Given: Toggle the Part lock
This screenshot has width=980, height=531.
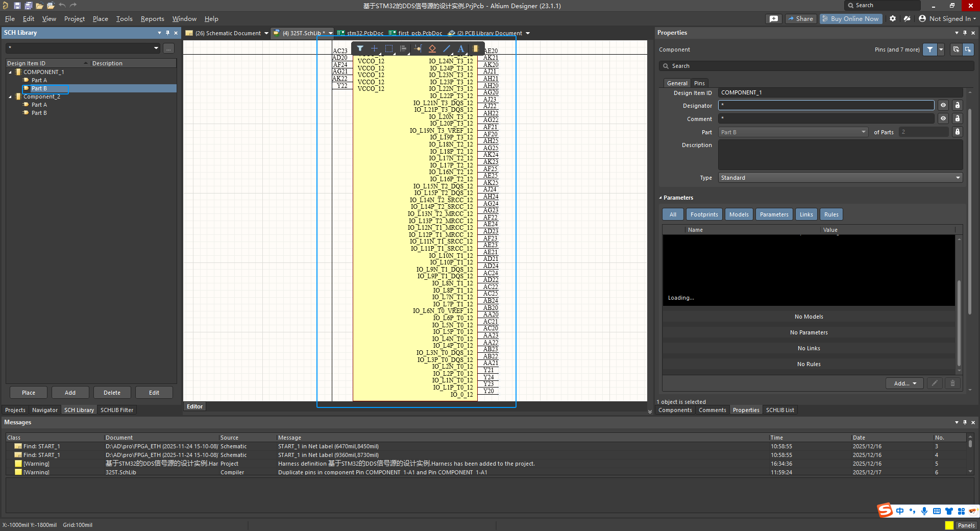Looking at the screenshot, I should (x=958, y=132).
